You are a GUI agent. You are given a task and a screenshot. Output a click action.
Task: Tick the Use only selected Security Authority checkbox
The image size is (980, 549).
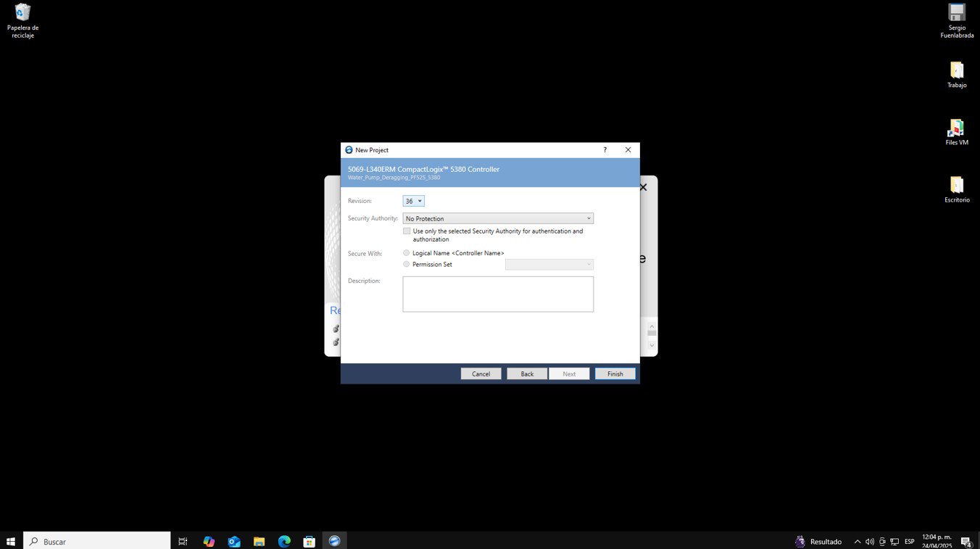pyautogui.click(x=407, y=231)
